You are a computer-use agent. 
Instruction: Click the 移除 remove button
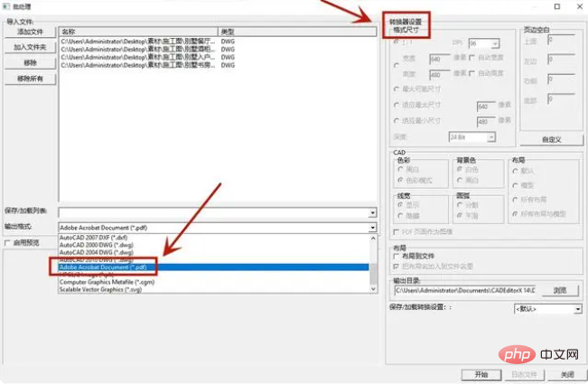[31, 63]
